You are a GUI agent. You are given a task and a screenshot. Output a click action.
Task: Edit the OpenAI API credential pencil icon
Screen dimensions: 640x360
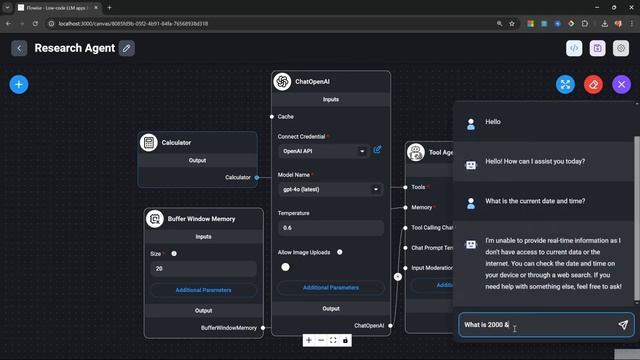pos(378,150)
